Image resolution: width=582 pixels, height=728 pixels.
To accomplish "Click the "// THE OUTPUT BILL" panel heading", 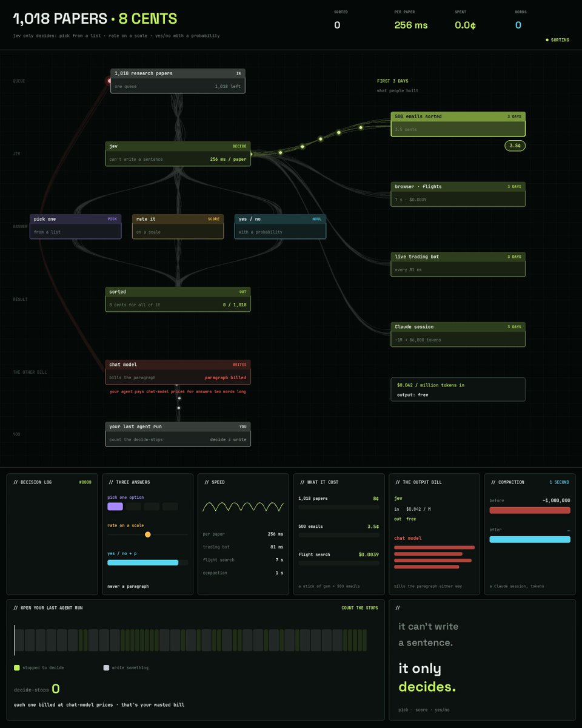I will [418, 482].
